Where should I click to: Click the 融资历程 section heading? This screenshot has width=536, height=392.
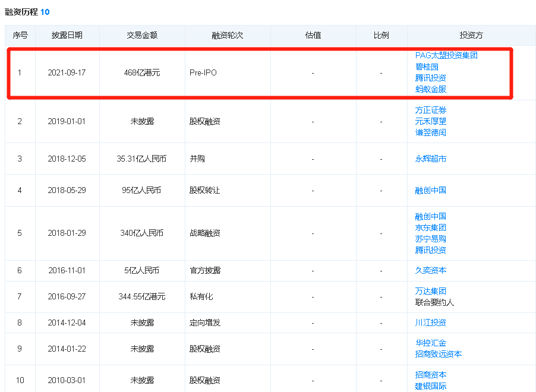coord(21,12)
